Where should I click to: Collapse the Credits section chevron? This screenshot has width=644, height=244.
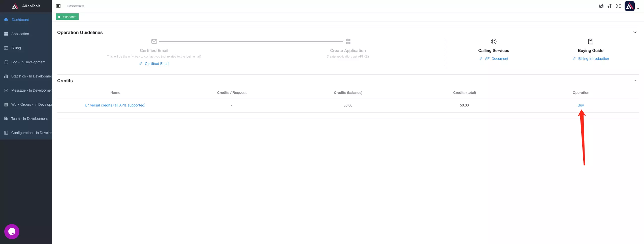pyautogui.click(x=635, y=80)
